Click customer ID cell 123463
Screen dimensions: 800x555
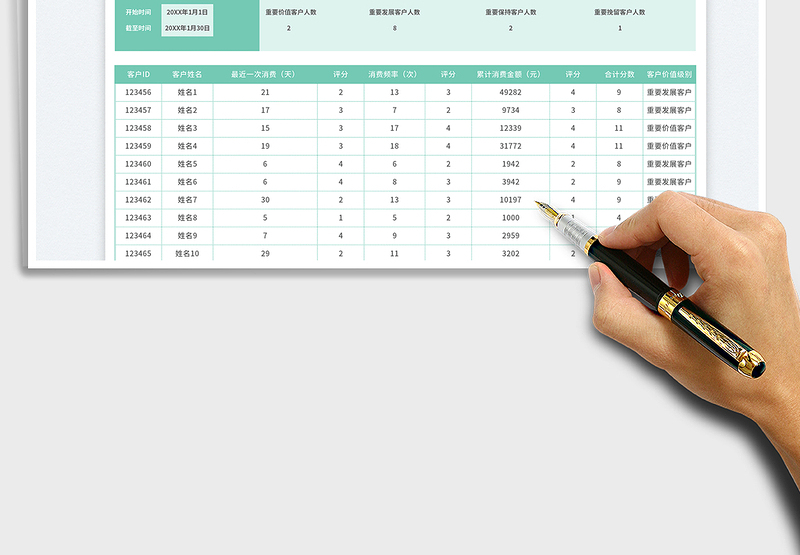138,217
